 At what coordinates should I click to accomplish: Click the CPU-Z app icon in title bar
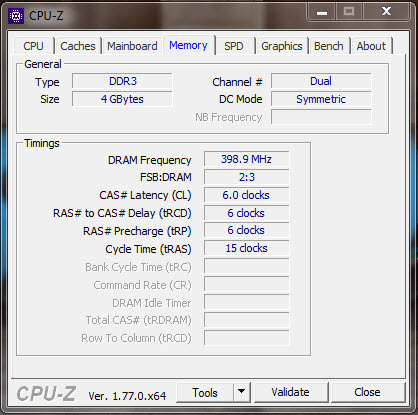tap(16, 16)
